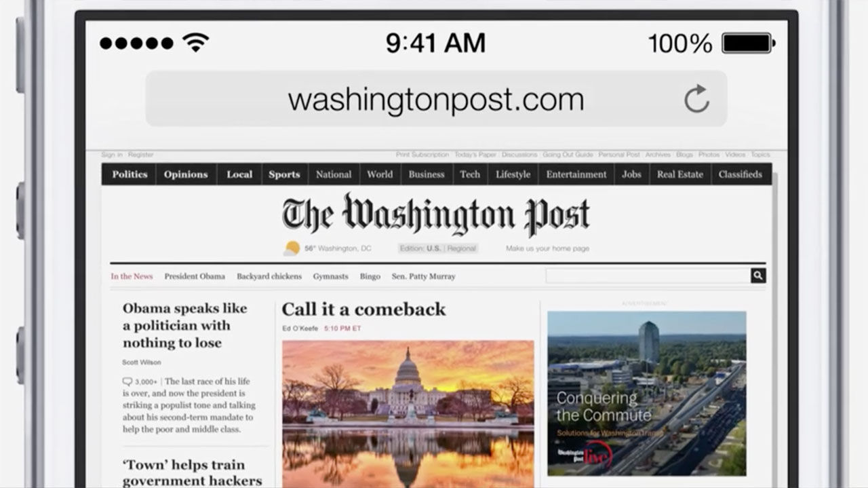Open the Politics section tab
Image resolution: width=868 pixels, height=488 pixels.
click(130, 174)
